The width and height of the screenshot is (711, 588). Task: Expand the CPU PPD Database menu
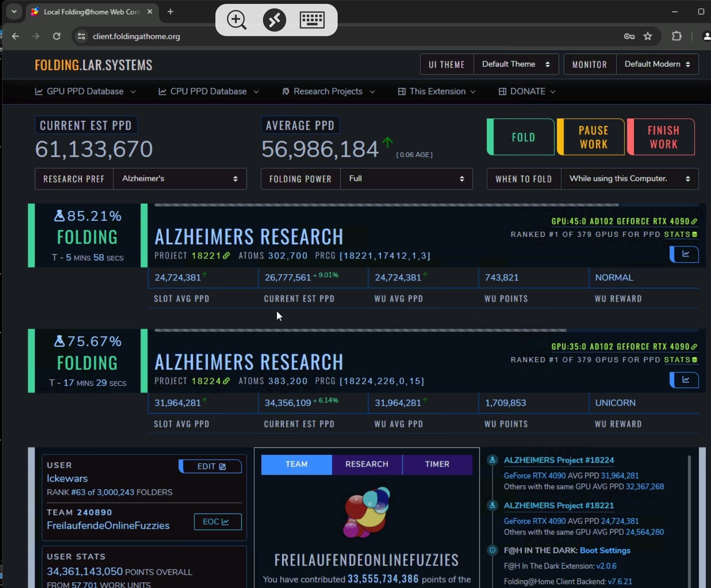point(209,91)
